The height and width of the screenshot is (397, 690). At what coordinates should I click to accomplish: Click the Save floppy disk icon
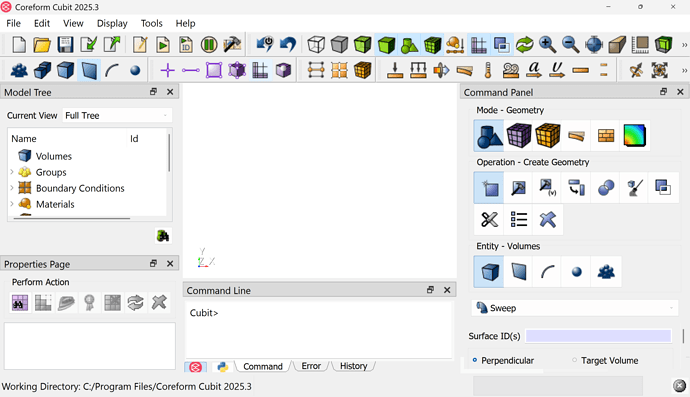click(65, 44)
